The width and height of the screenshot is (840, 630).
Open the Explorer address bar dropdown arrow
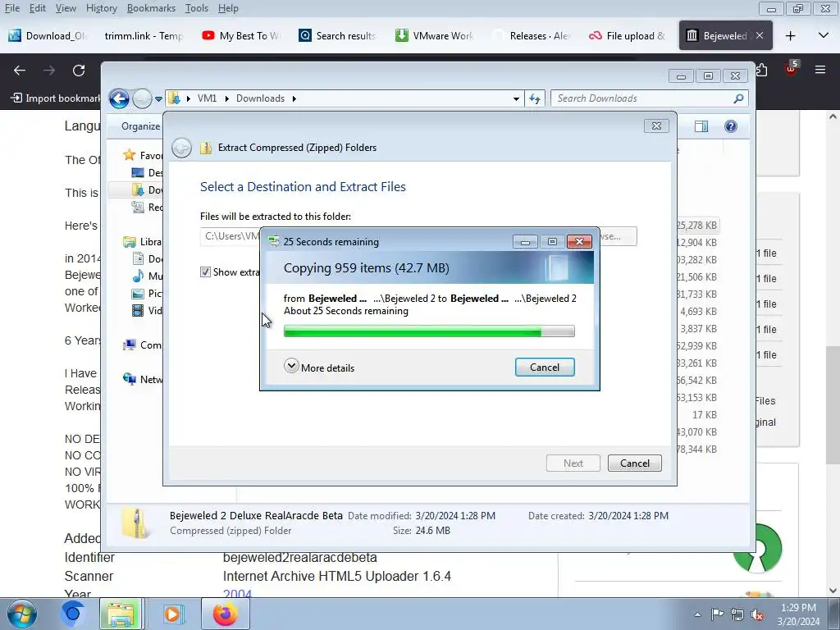[x=516, y=98]
